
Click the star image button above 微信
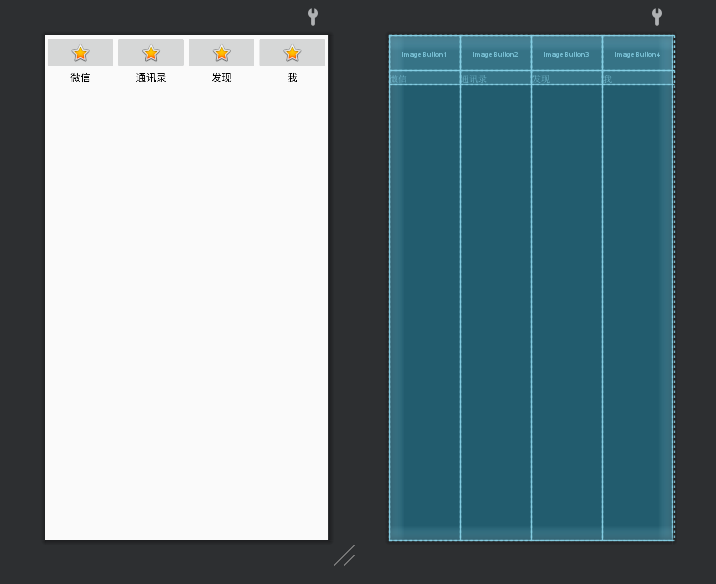click(80, 53)
